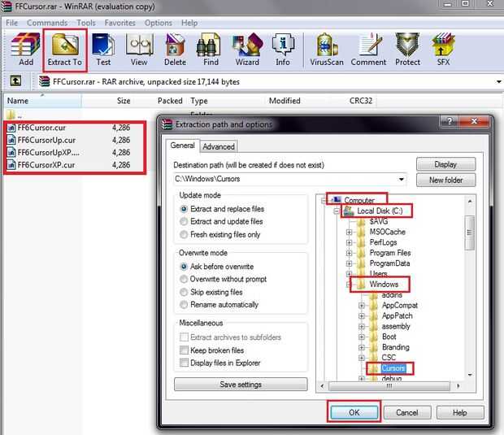Click the OK button

point(354,412)
